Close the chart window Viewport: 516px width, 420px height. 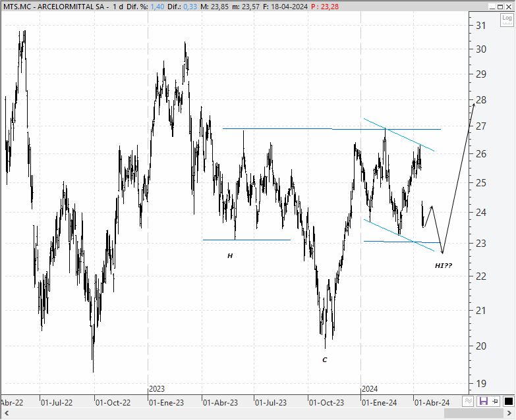(509, 7)
